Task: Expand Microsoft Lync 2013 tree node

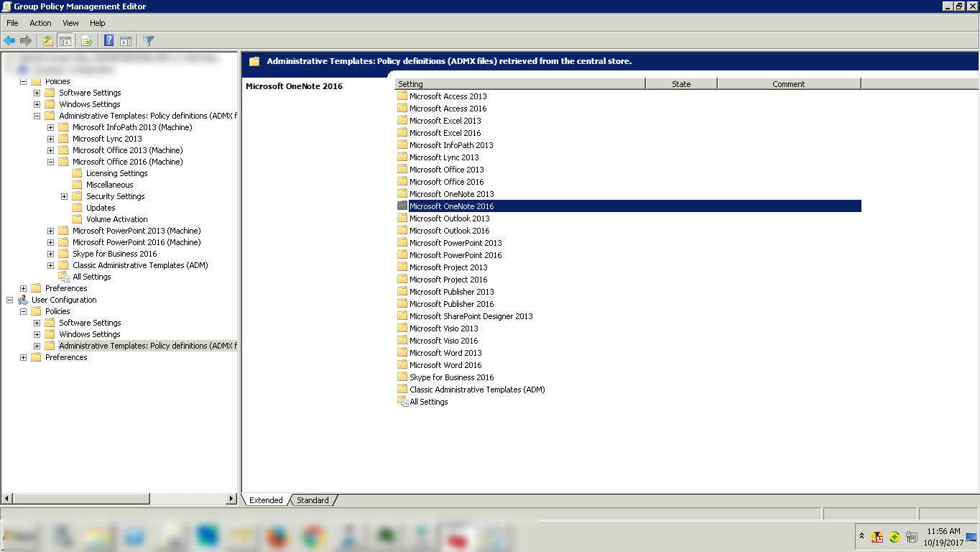Action: 50,139
